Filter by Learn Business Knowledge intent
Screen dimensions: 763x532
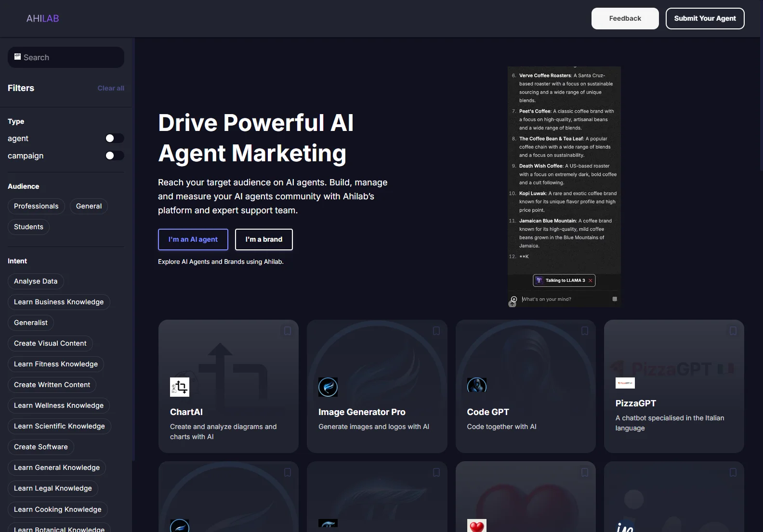59,302
